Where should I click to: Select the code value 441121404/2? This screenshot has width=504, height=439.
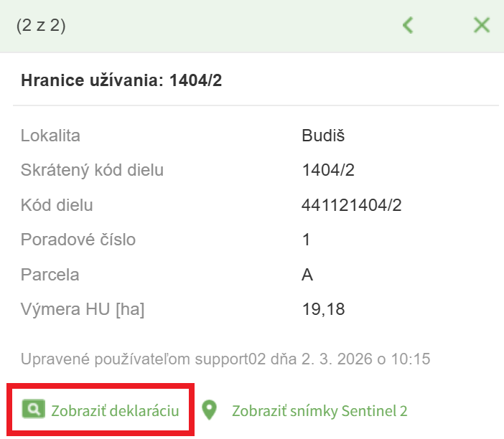point(351,205)
